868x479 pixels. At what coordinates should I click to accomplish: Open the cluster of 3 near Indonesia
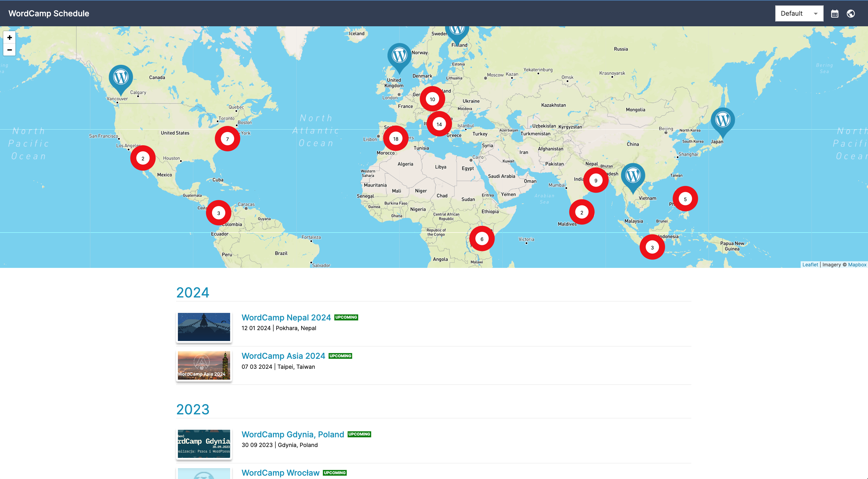(652, 248)
